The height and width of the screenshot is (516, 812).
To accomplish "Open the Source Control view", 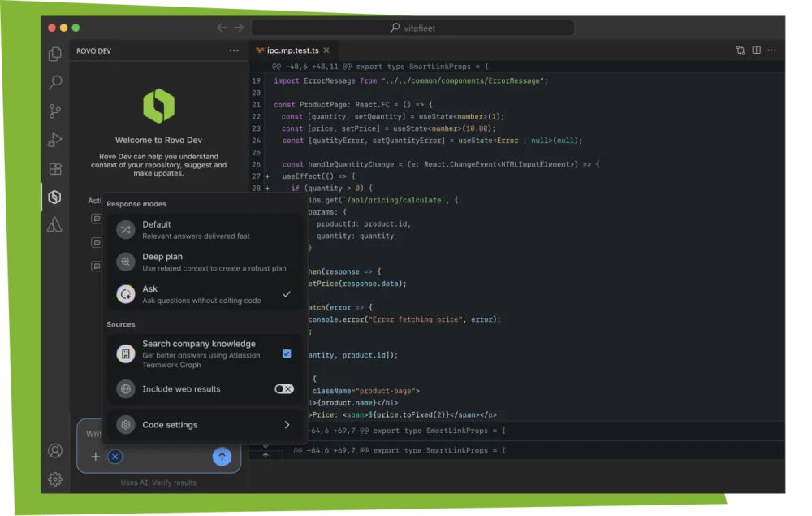I will coord(55,111).
